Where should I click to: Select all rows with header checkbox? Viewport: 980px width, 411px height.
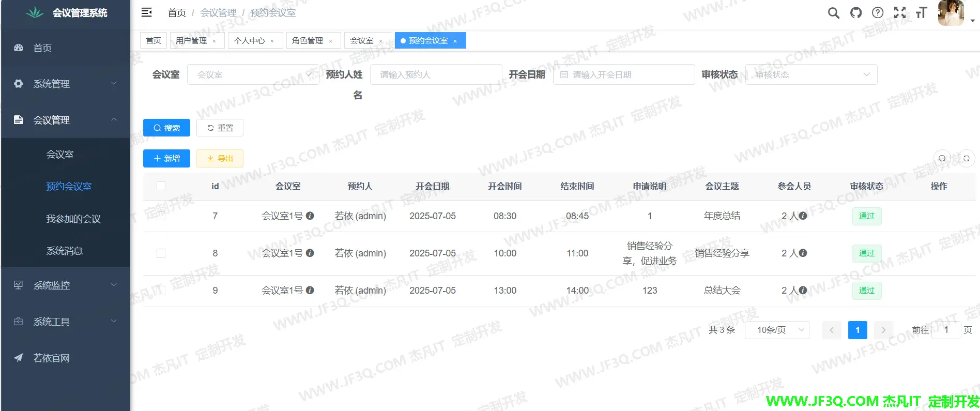[161, 186]
